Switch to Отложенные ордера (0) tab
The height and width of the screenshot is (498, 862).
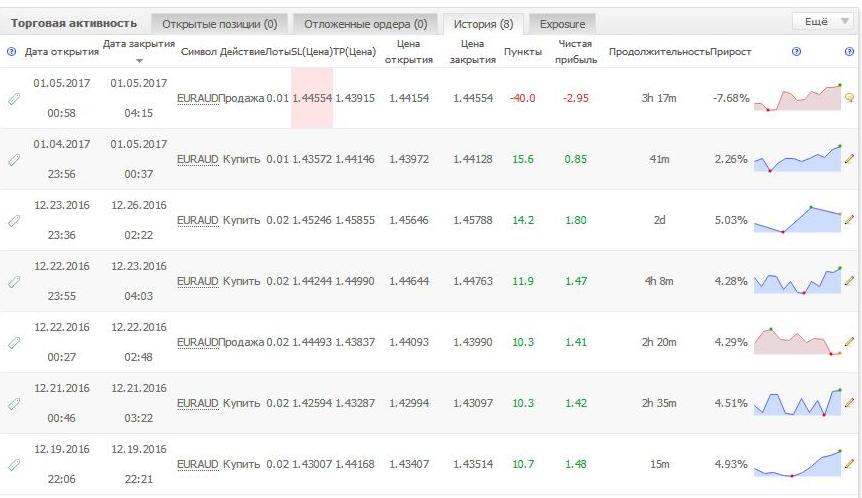[x=366, y=24]
